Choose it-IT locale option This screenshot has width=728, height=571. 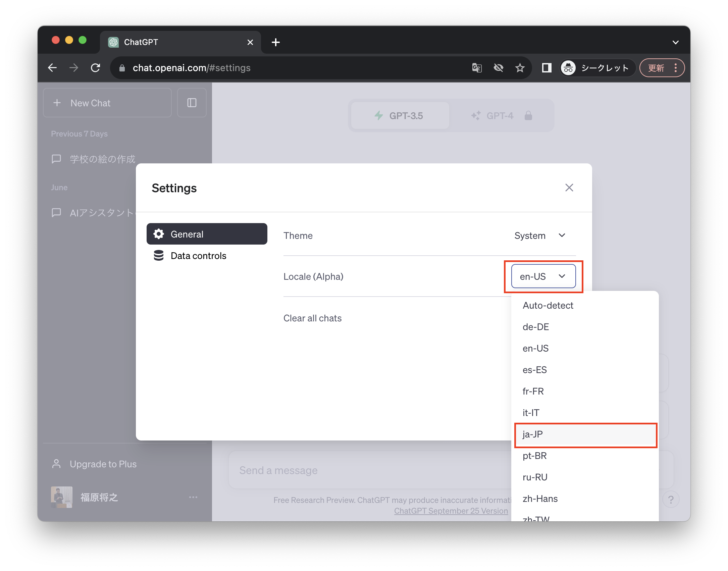pyautogui.click(x=585, y=413)
